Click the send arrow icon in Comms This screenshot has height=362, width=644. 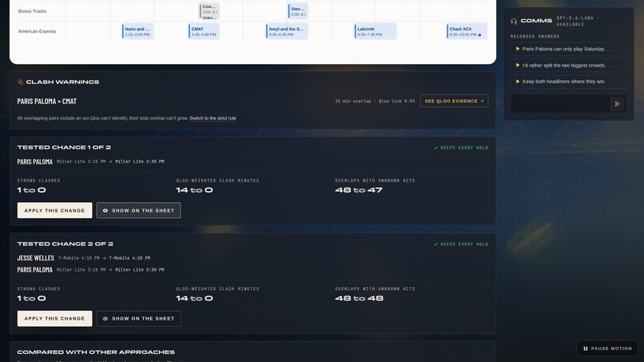(x=617, y=104)
